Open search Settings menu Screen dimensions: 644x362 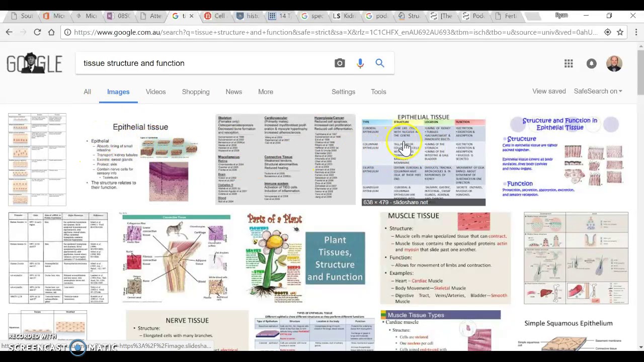point(343,92)
